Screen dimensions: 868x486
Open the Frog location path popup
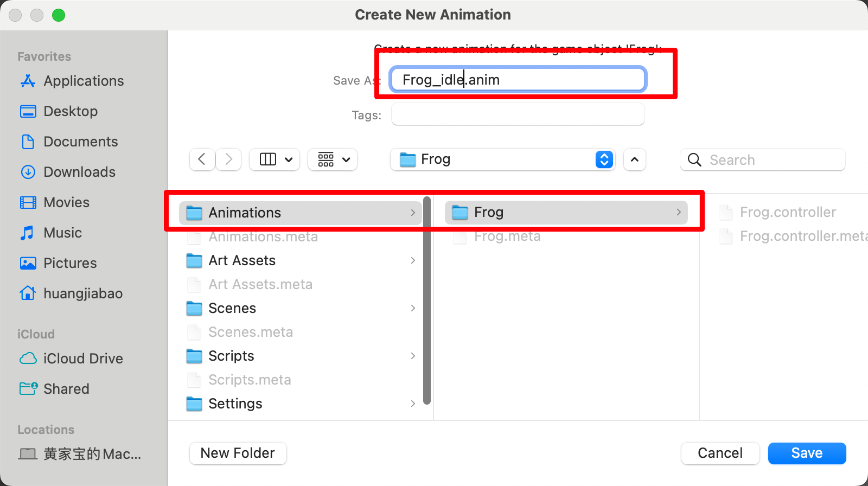point(502,159)
